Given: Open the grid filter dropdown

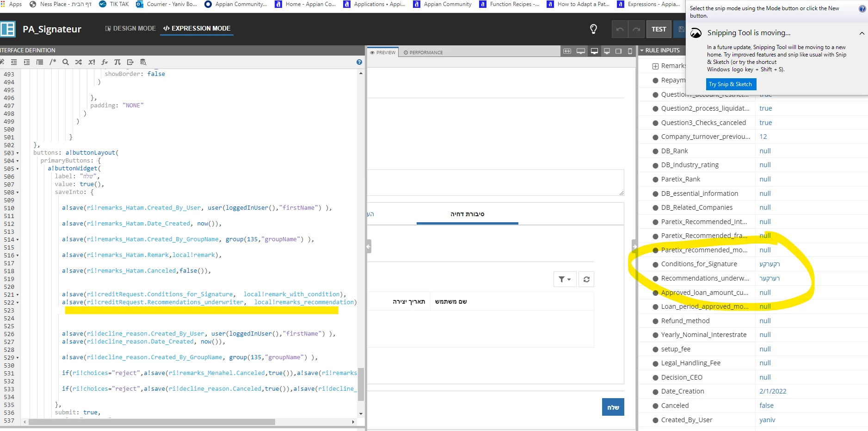Looking at the screenshot, I should (x=565, y=279).
